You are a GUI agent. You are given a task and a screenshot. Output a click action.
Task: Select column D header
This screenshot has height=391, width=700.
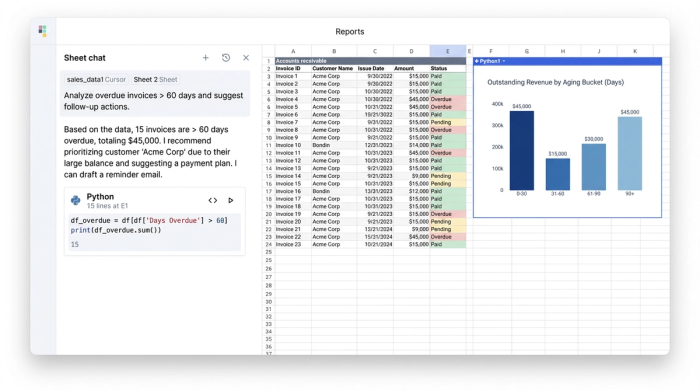(x=411, y=51)
